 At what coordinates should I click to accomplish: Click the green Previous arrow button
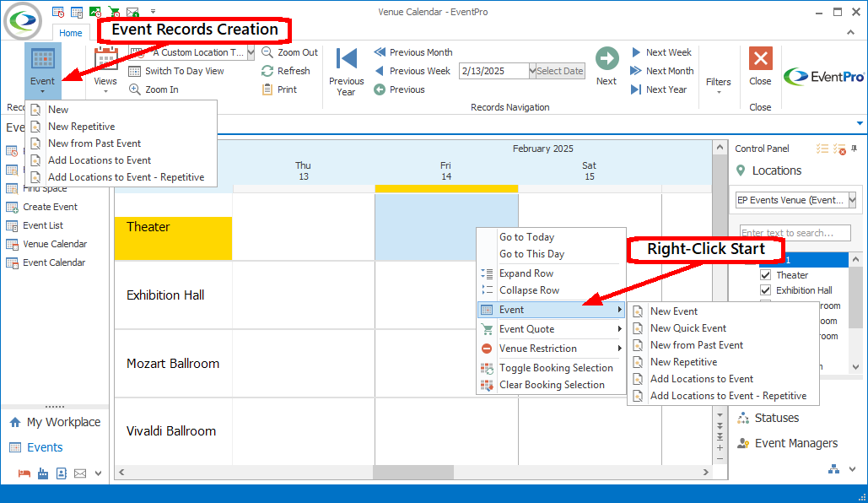[399, 89]
